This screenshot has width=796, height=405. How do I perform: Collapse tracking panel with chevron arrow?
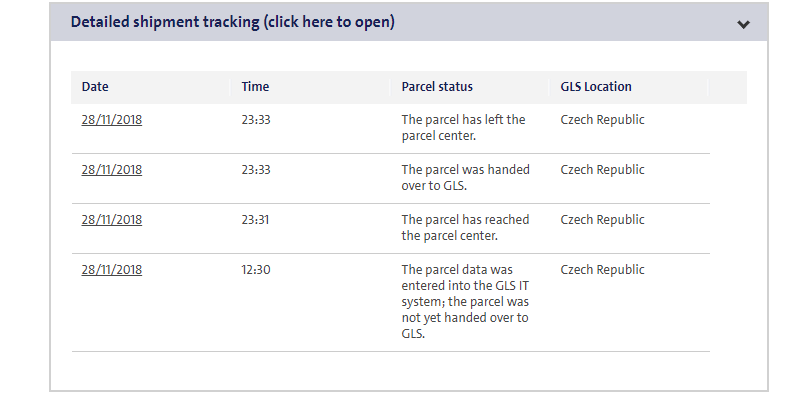pyautogui.click(x=743, y=24)
